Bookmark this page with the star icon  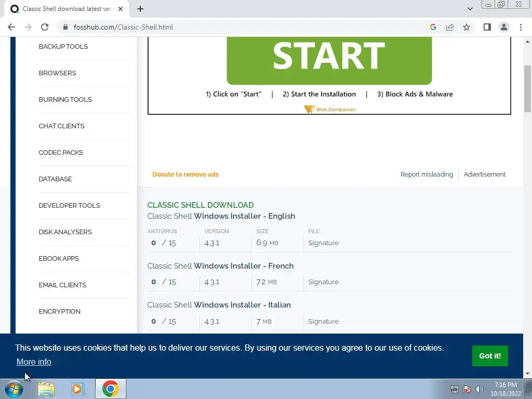coord(467,27)
